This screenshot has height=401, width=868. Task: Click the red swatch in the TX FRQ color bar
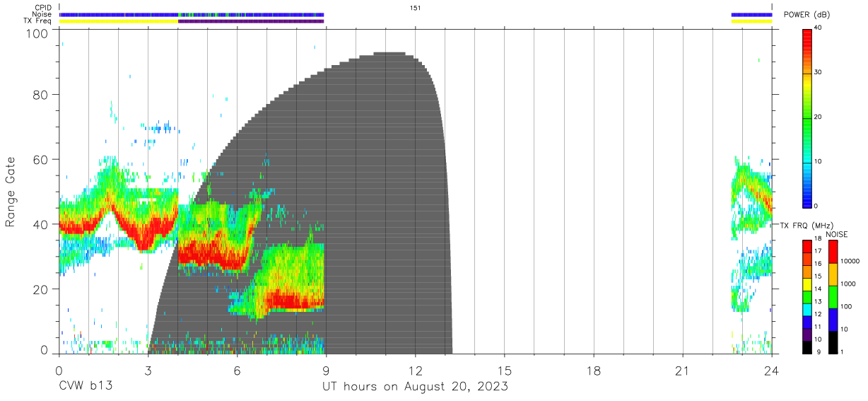click(x=807, y=247)
